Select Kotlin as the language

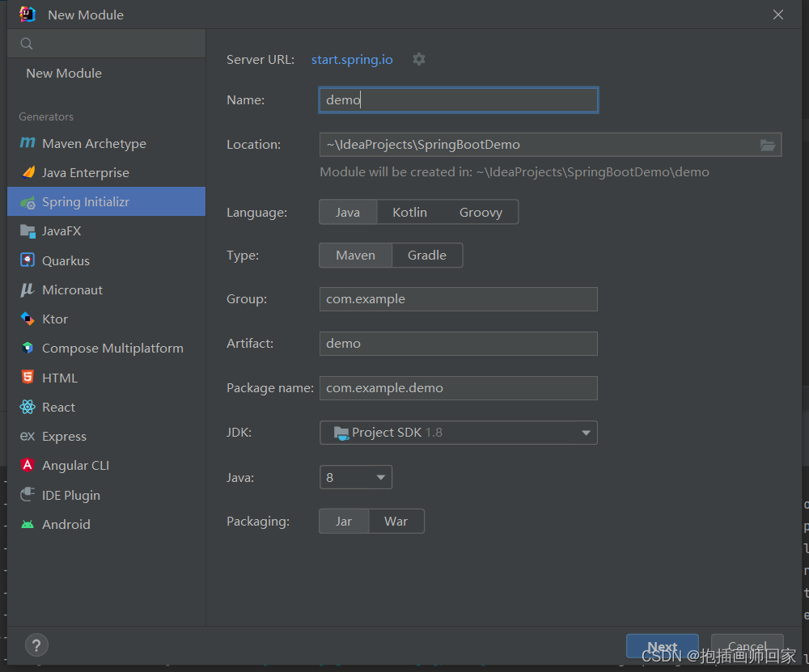[409, 212]
